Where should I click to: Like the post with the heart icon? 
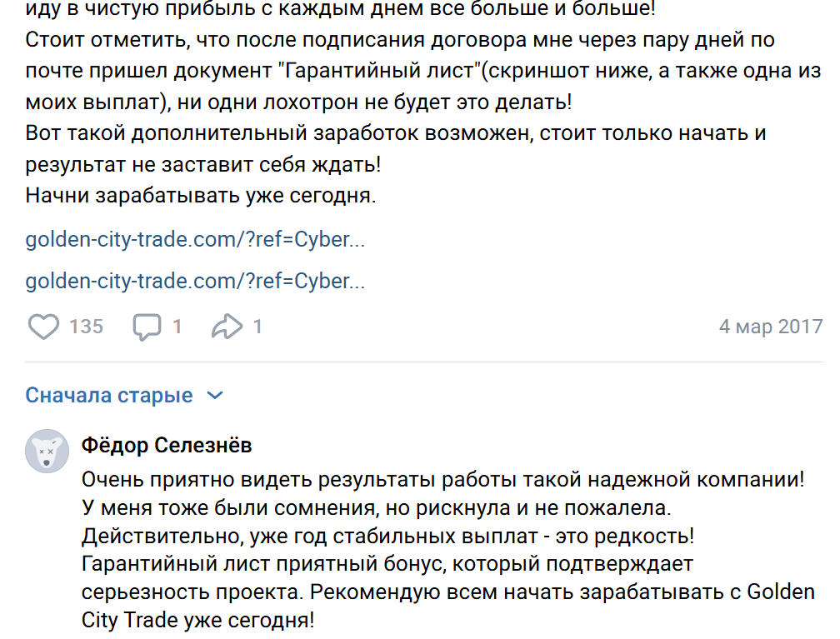[x=43, y=326]
